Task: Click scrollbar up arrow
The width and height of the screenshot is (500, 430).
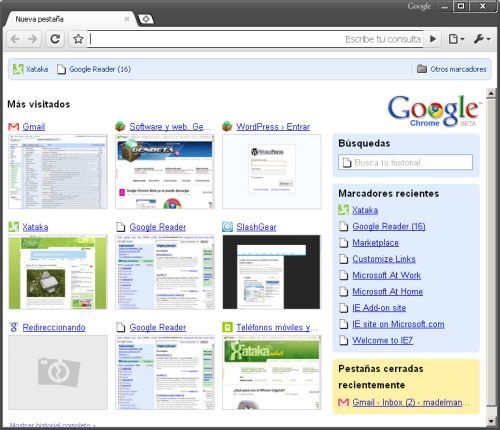Action: pyautogui.click(x=491, y=93)
